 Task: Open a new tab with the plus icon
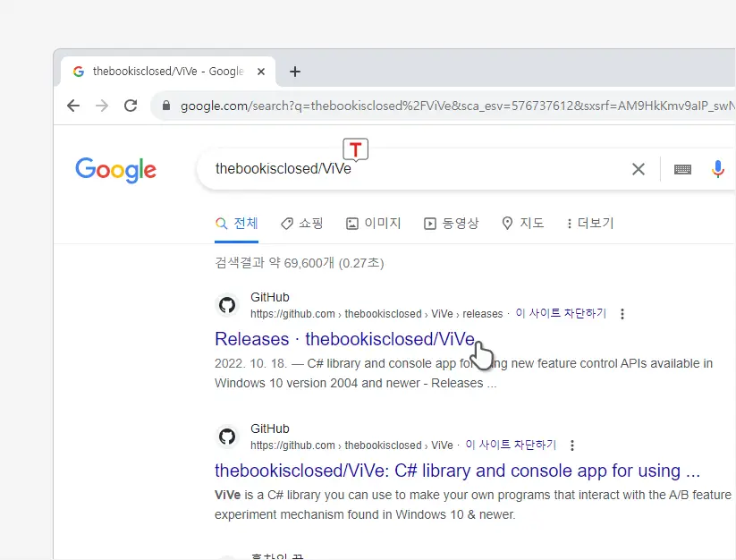coord(295,72)
